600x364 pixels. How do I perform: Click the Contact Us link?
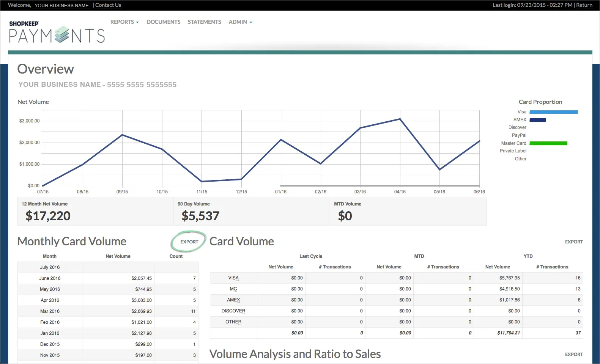108,5
